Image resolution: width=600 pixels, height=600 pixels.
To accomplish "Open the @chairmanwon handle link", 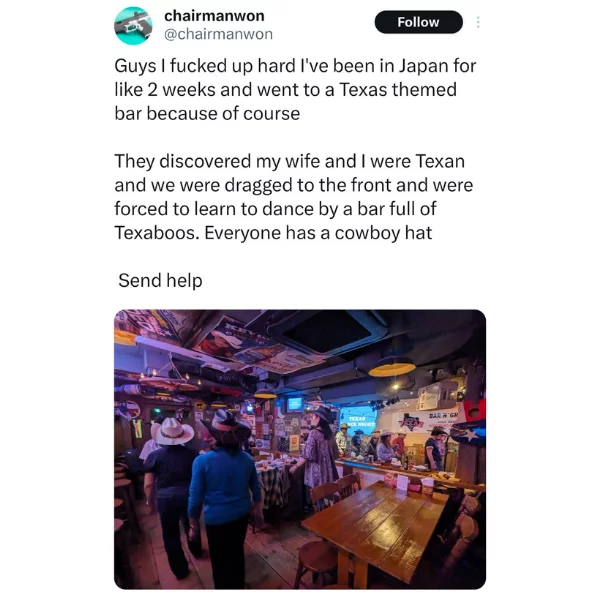I will [x=218, y=34].
